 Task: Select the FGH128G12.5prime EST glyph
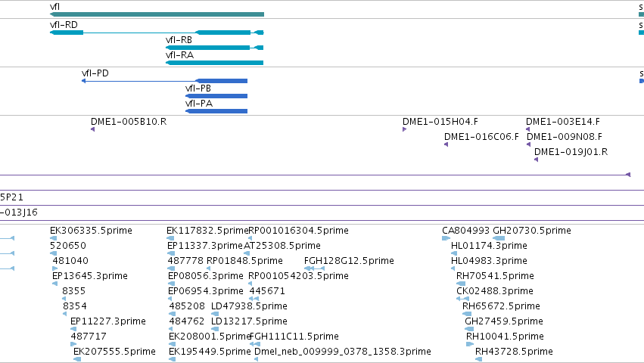(315, 268)
